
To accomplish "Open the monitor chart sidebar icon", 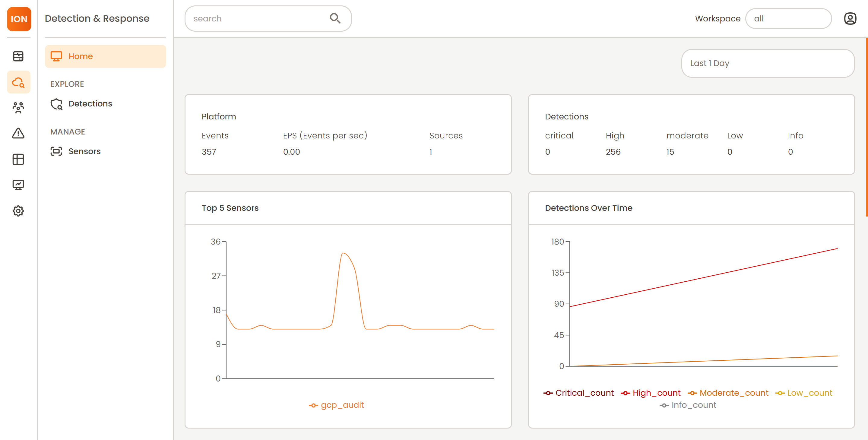I will click(x=18, y=185).
